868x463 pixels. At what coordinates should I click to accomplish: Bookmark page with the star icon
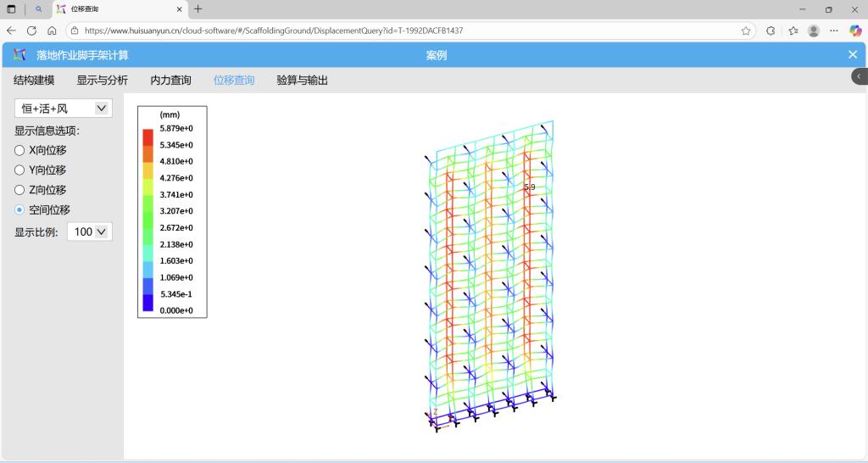click(746, 31)
